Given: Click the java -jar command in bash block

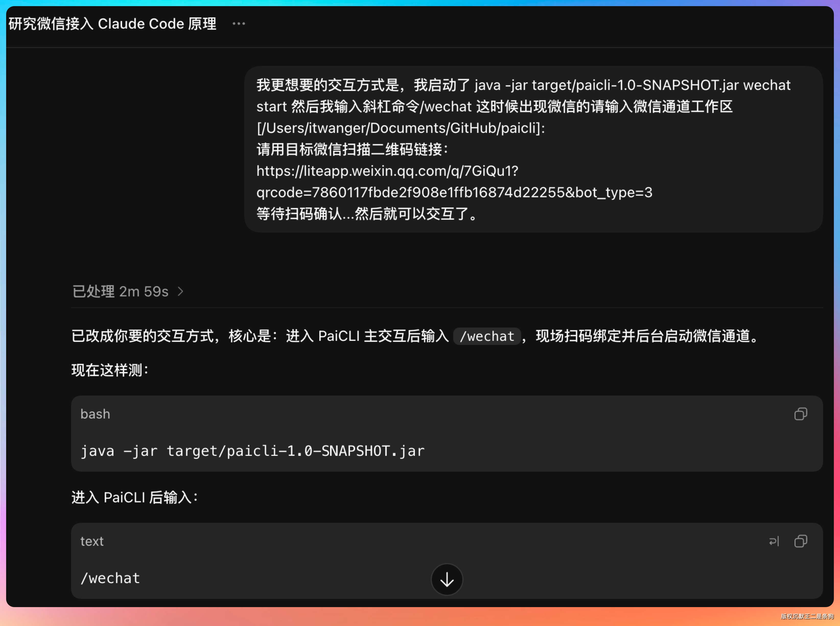Looking at the screenshot, I should pos(253,451).
